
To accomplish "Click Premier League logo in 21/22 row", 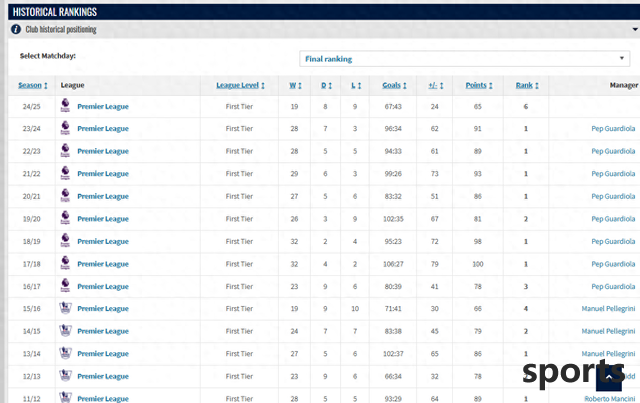I will pyautogui.click(x=65, y=173).
